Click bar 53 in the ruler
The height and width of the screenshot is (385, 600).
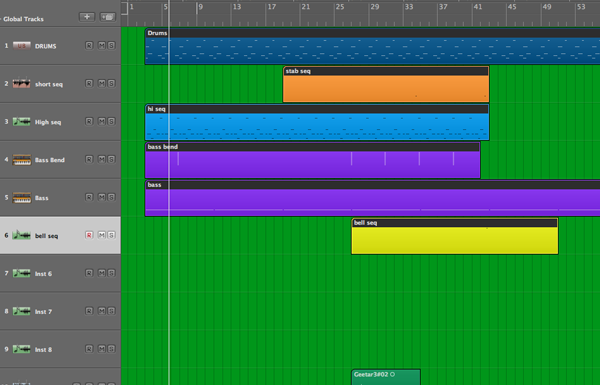click(x=581, y=7)
